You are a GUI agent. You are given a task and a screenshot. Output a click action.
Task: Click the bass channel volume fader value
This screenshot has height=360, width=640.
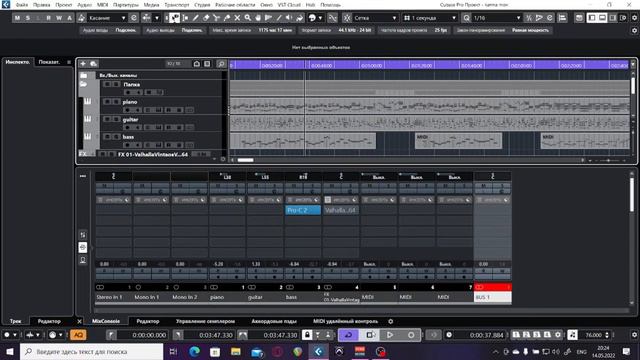294,264
